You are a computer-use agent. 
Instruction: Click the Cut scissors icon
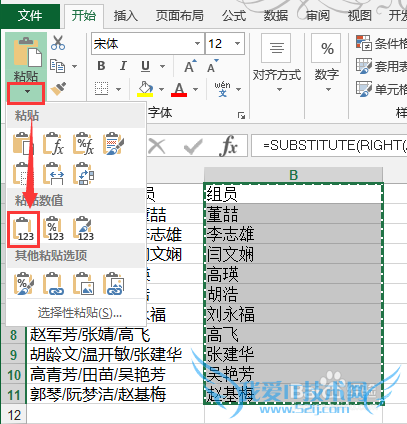(58, 43)
